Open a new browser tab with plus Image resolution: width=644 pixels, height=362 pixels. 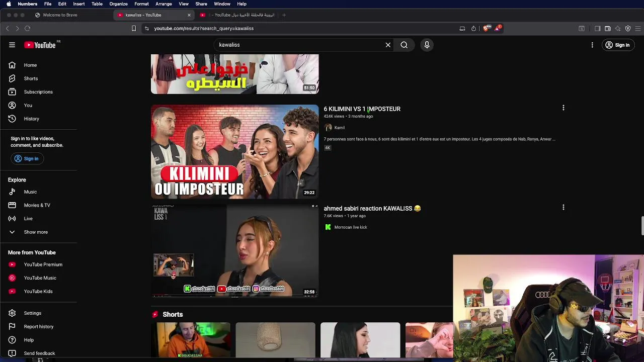point(284,15)
